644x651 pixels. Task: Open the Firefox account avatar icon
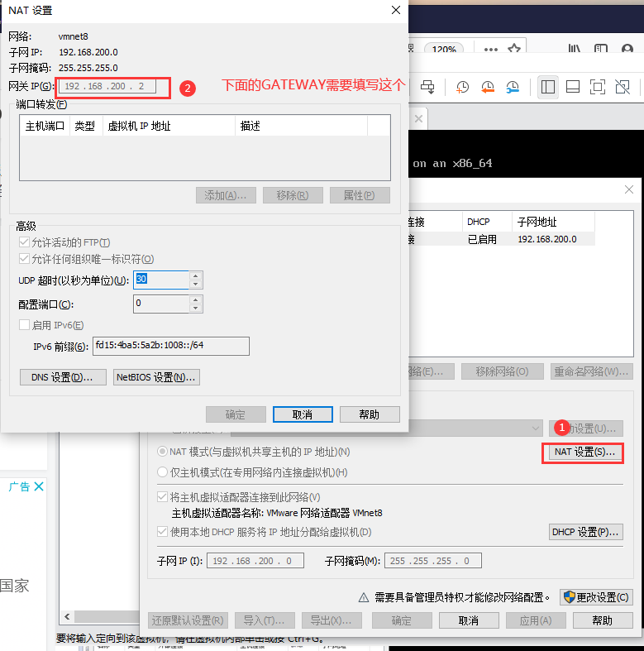point(627,49)
